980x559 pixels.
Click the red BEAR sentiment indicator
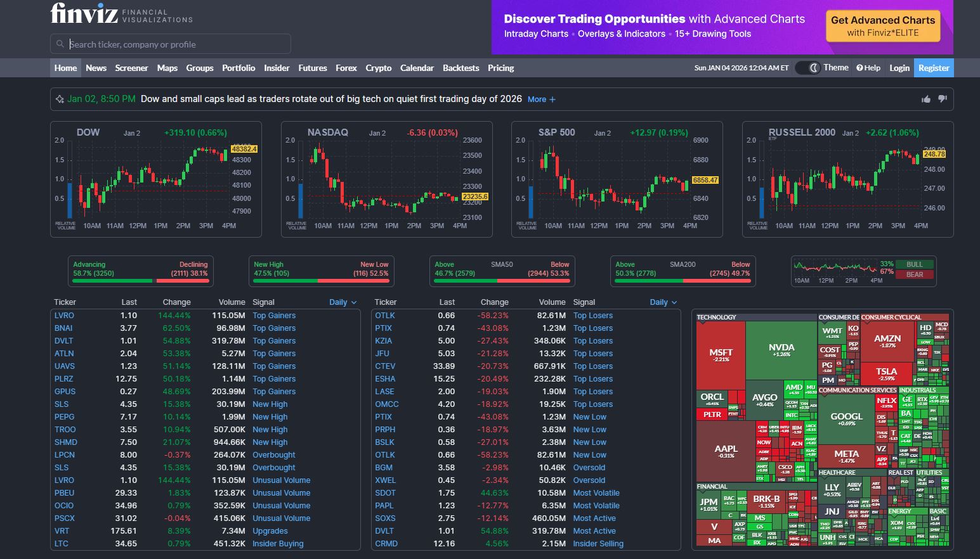tap(913, 275)
